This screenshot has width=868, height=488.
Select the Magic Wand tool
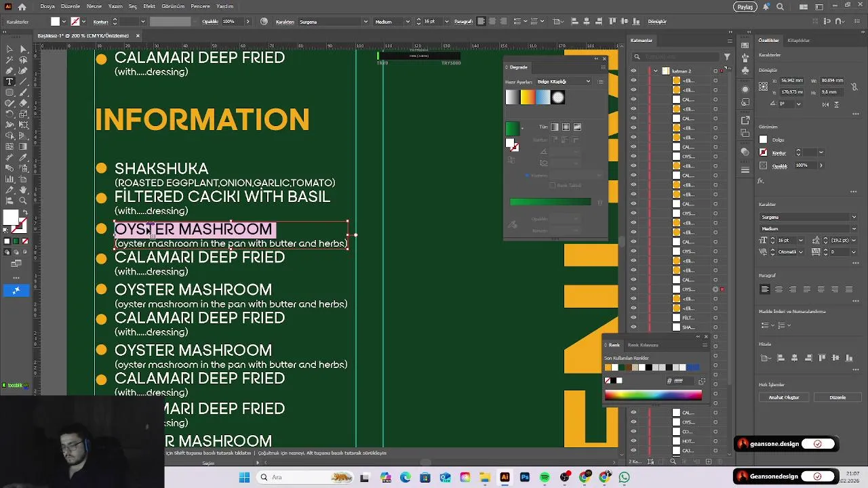[9, 60]
